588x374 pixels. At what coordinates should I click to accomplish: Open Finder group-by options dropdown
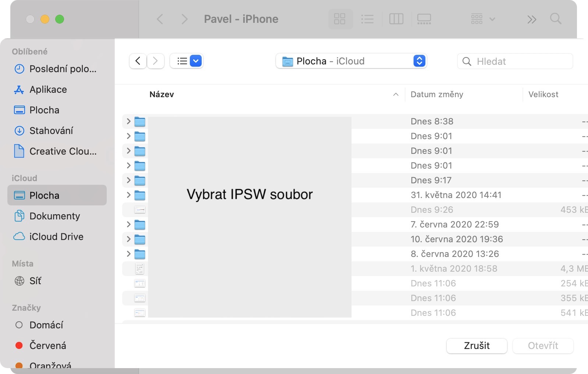tap(483, 19)
